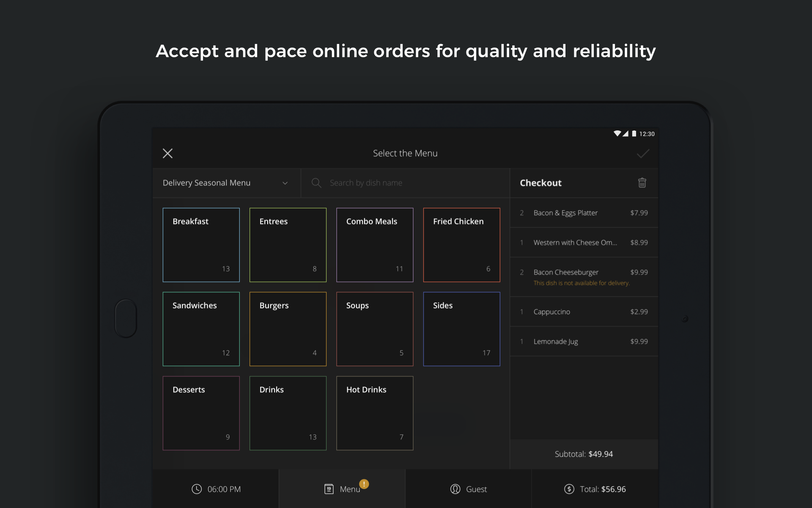Open the Sandwiches category tile
812x508 pixels.
pos(201,329)
